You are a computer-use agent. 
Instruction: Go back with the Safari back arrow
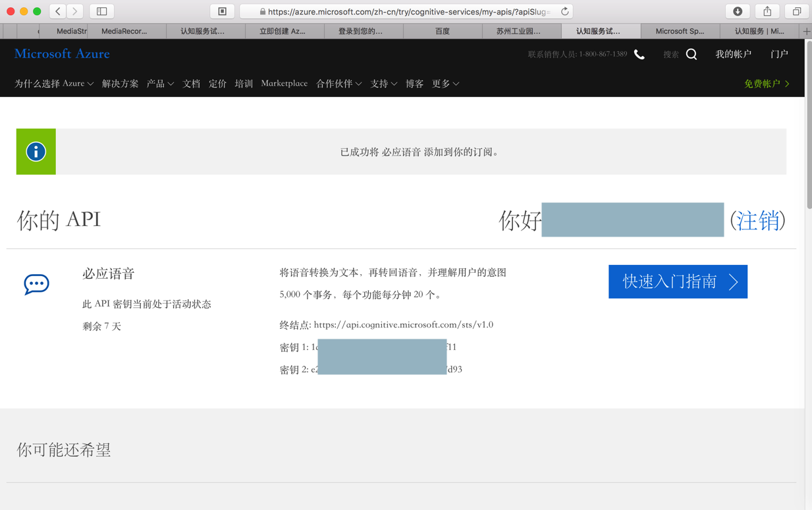[58, 11]
